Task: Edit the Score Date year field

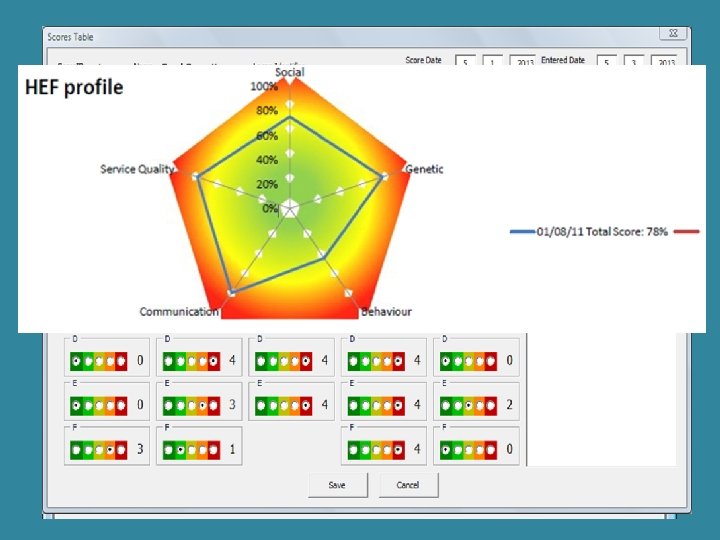Action: click(523, 61)
